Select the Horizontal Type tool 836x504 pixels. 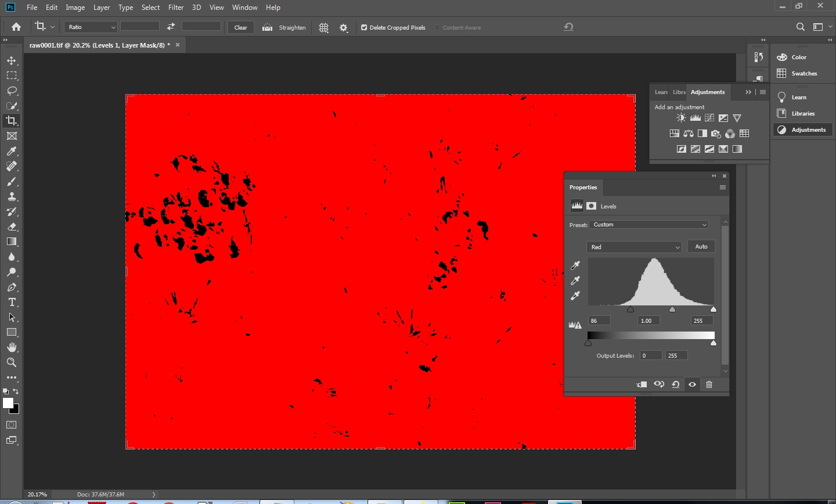(12, 303)
